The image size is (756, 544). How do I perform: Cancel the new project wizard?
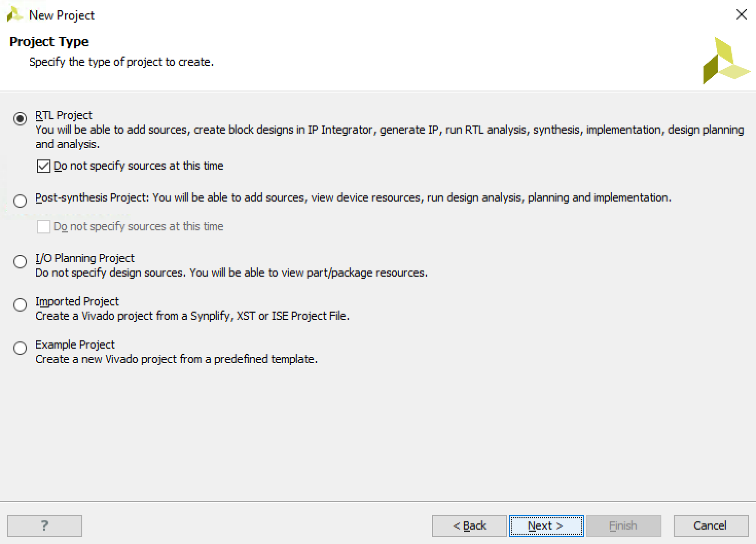[711, 525]
